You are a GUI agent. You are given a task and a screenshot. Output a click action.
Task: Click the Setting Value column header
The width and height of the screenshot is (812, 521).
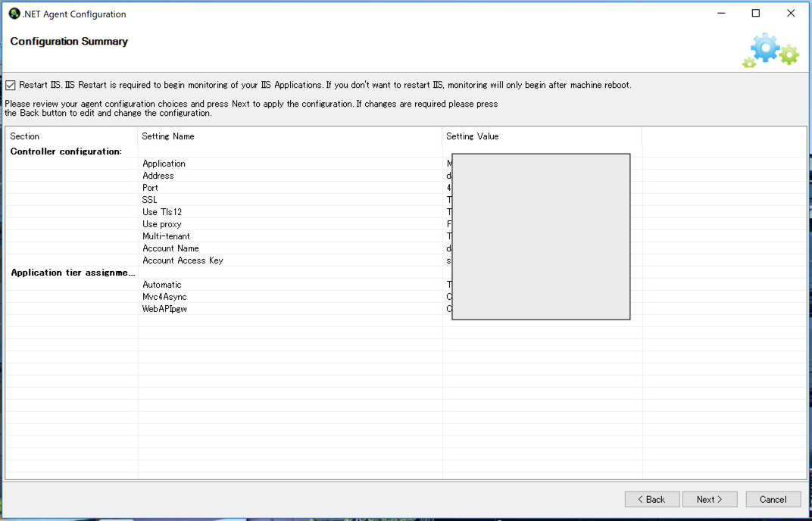point(473,136)
